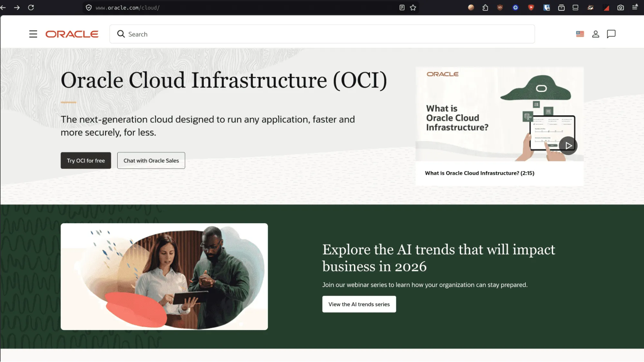Click the View the AI trends series button
The width and height of the screenshot is (644, 362).
coord(359,304)
